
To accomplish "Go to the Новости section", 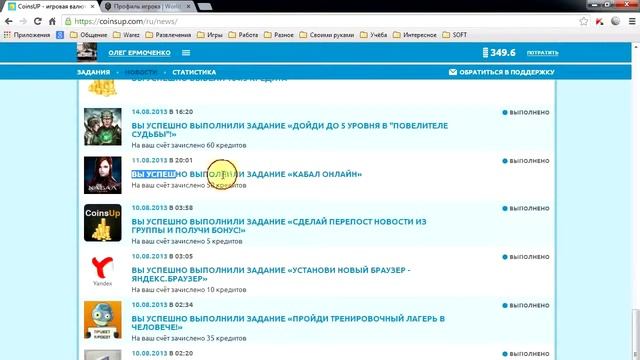I will (141, 72).
